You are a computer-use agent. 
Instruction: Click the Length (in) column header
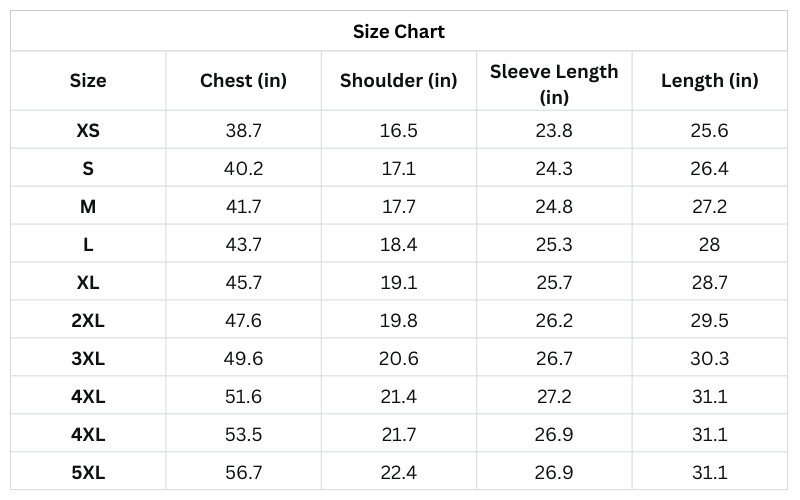pyautogui.click(x=710, y=81)
